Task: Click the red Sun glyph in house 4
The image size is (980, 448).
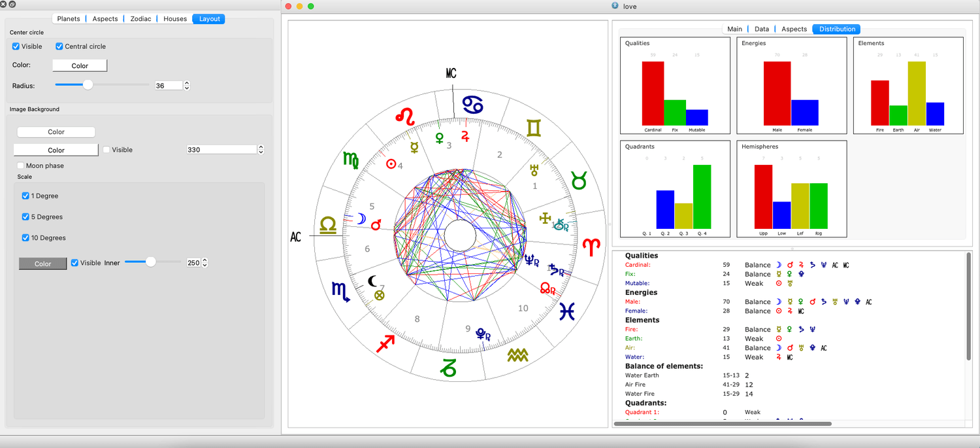Action: (x=391, y=164)
